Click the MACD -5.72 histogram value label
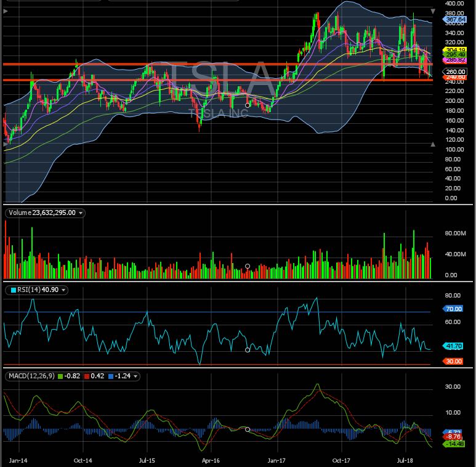 click(453, 432)
